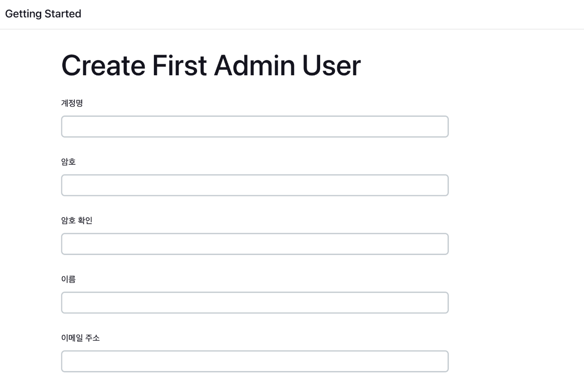Image resolution: width=584 pixels, height=392 pixels.
Task: Click the Getting Started header title
Action: point(43,14)
